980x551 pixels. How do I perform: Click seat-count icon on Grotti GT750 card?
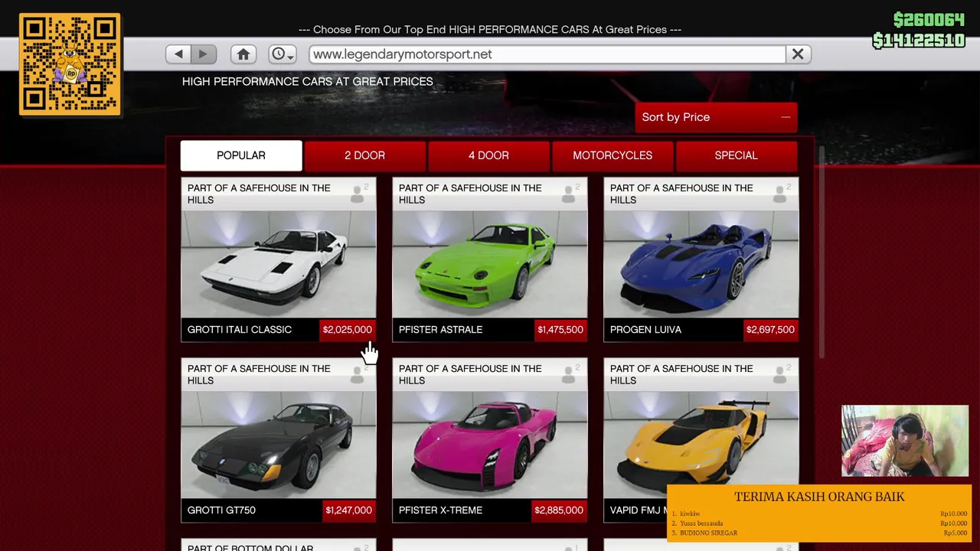click(358, 374)
